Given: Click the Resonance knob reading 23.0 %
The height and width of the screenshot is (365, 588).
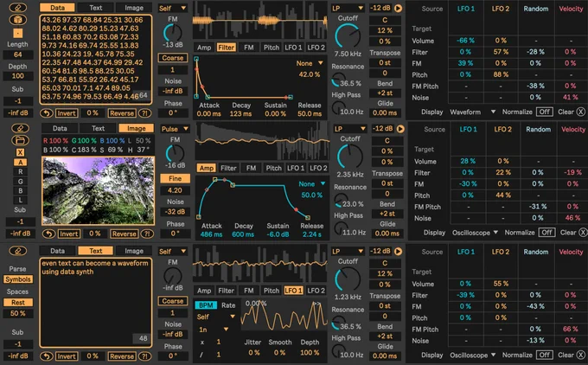Looking at the screenshot, I should 340,200.
